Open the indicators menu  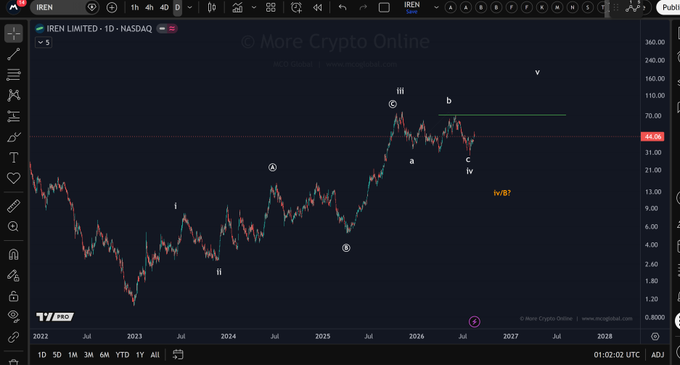(x=237, y=7)
